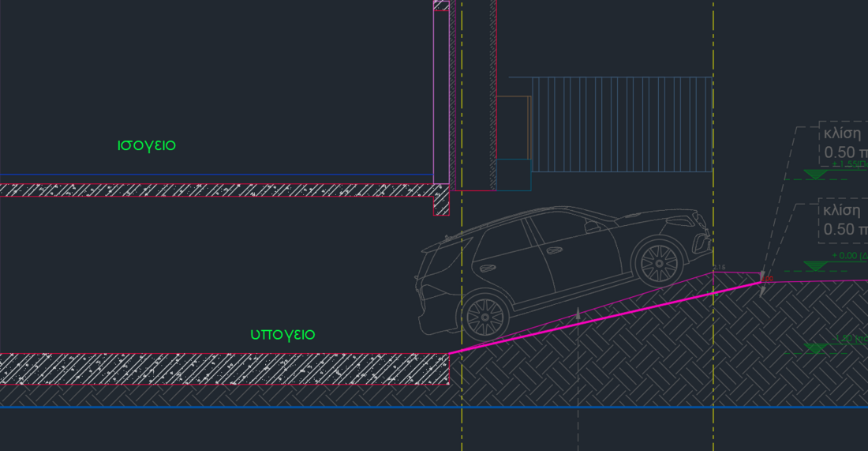Click the lower left wheel of the car
The width and height of the screenshot is (868, 451).
click(485, 316)
